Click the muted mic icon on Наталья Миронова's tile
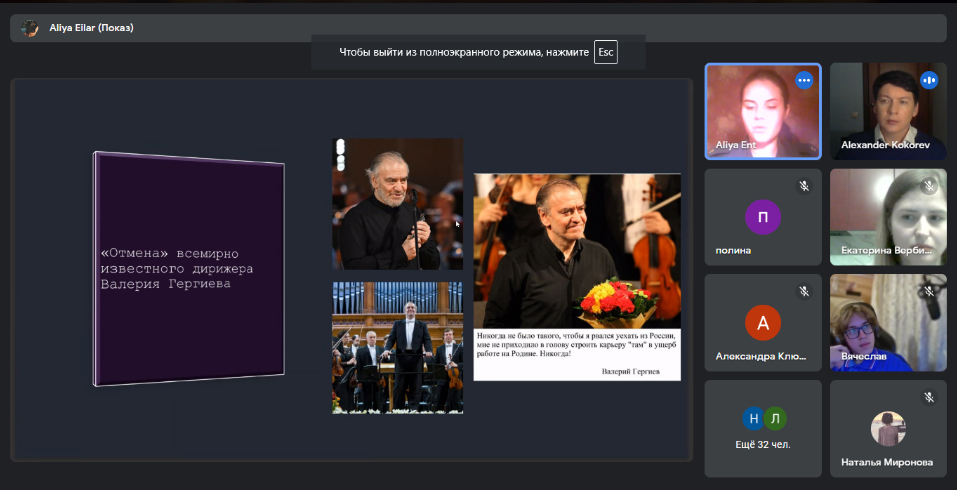Screen dimensions: 957x490 [x=929, y=397]
